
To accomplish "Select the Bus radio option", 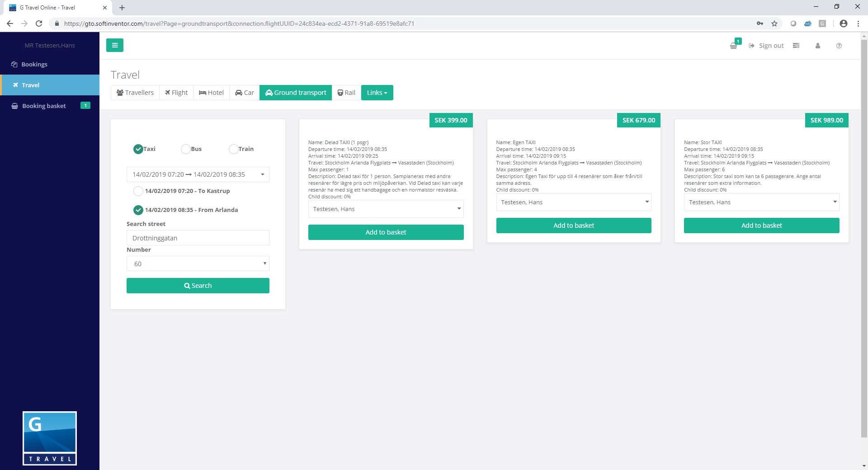I will pos(185,149).
